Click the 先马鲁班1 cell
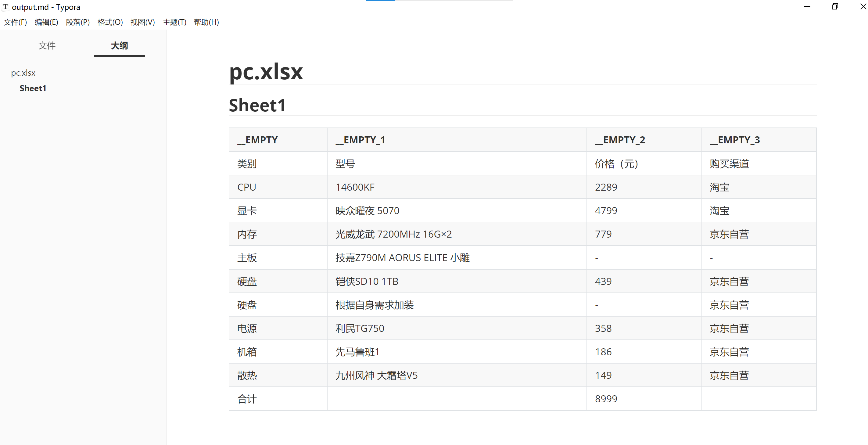This screenshot has width=868, height=445. 457,352
